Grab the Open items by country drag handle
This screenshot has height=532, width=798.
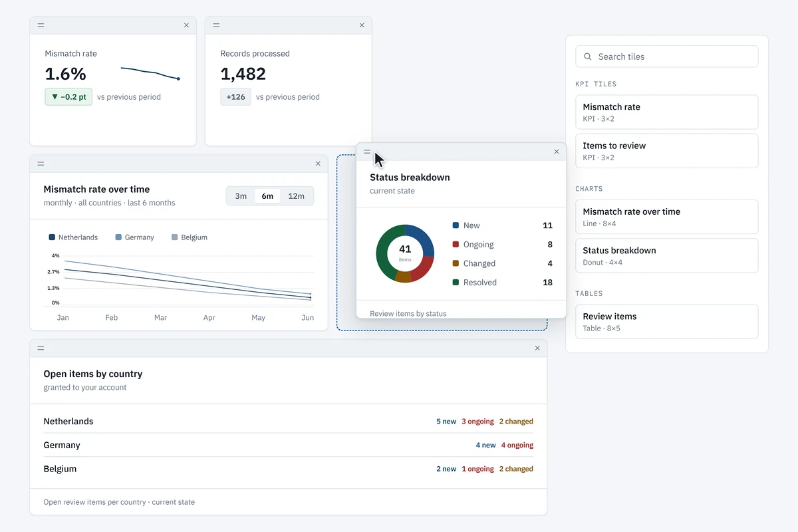(41, 348)
